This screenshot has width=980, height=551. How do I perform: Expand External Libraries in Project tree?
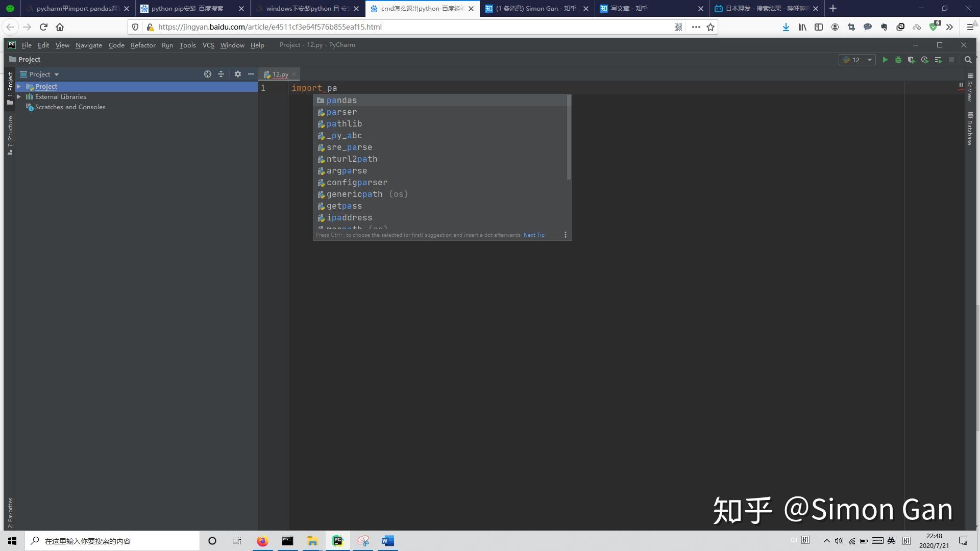coord(19,96)
